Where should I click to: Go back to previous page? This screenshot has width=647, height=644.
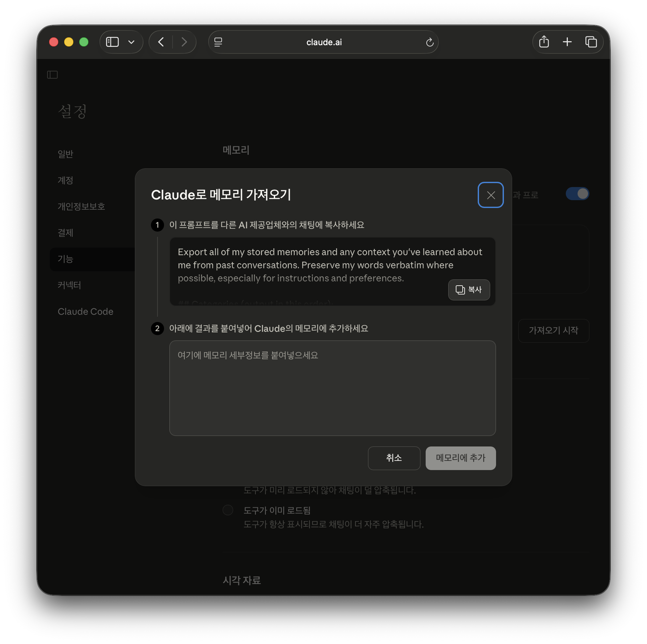coord(161,42)
